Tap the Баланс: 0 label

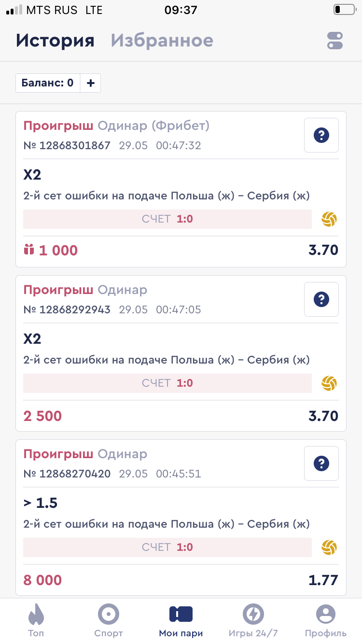pyautogui.click(x=48, y=83)
